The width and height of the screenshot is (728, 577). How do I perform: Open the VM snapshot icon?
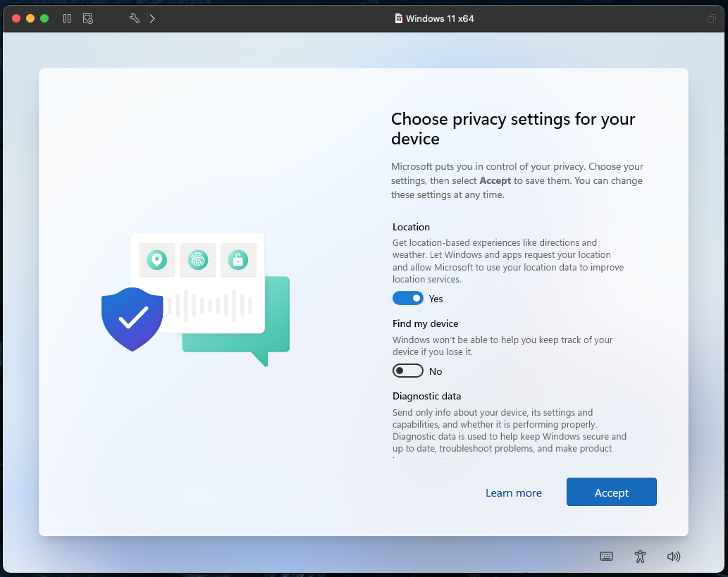pos(88,18)
